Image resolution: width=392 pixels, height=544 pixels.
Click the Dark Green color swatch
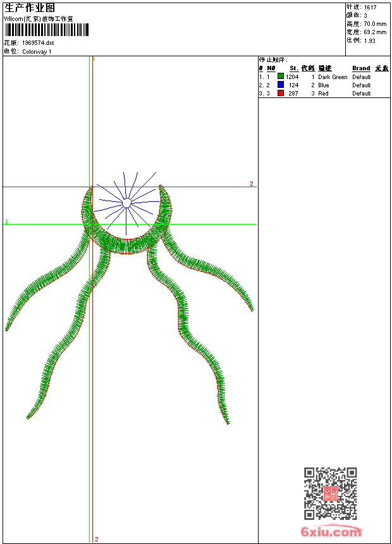pyautogui.click(x=281, y=77)
